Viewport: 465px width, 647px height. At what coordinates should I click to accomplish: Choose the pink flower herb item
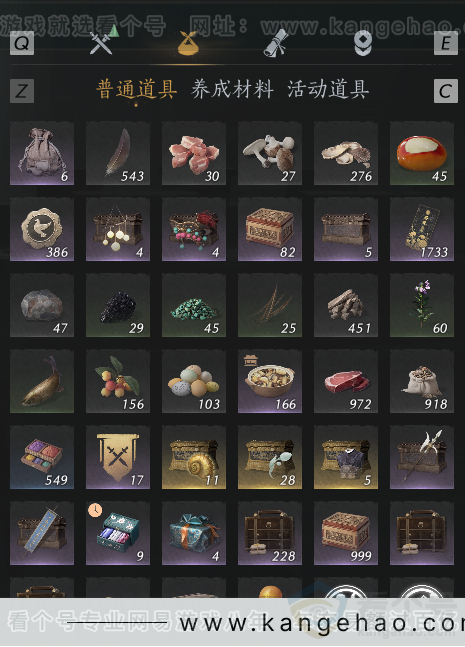422,305
